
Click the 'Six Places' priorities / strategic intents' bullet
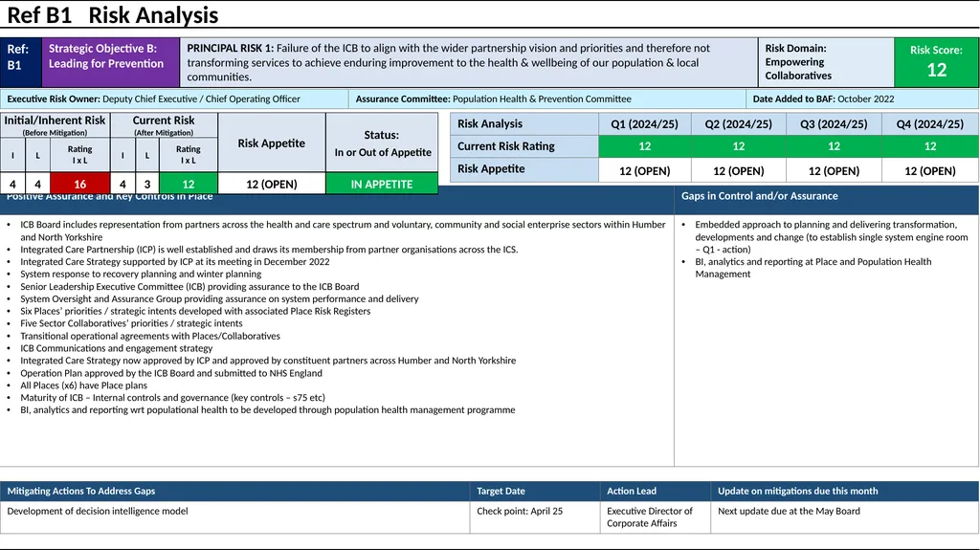click(195, 311)
